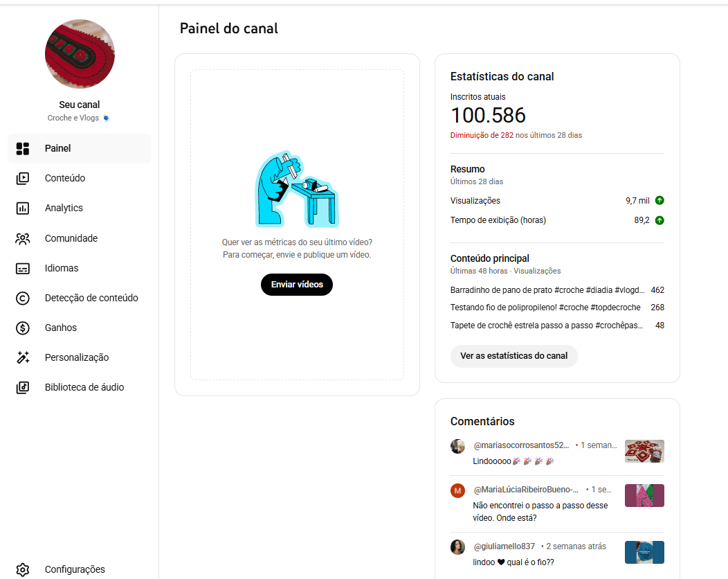Screen dimensions: 728x579
Task: Click the Idiomas subtitles icon
Action: point(23,268)
